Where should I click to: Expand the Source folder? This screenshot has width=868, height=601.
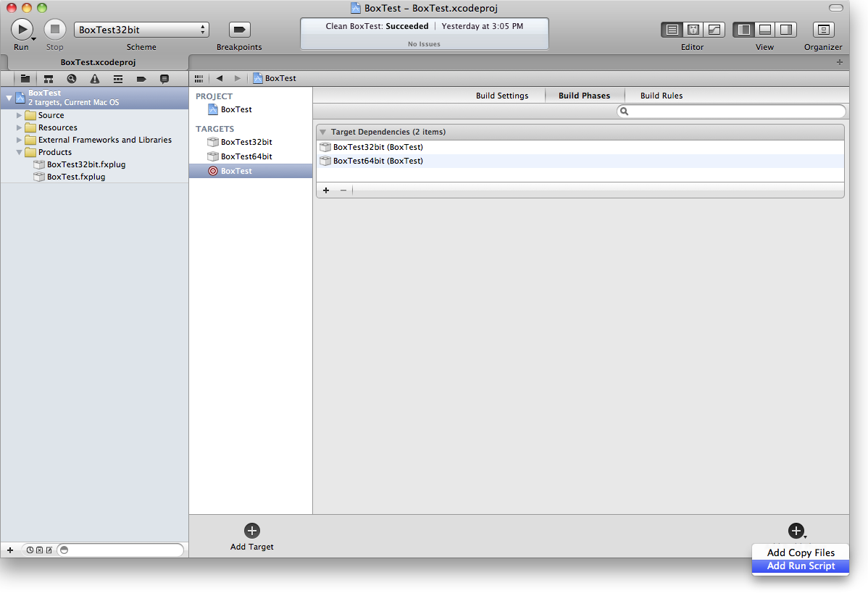pos(20,115)
